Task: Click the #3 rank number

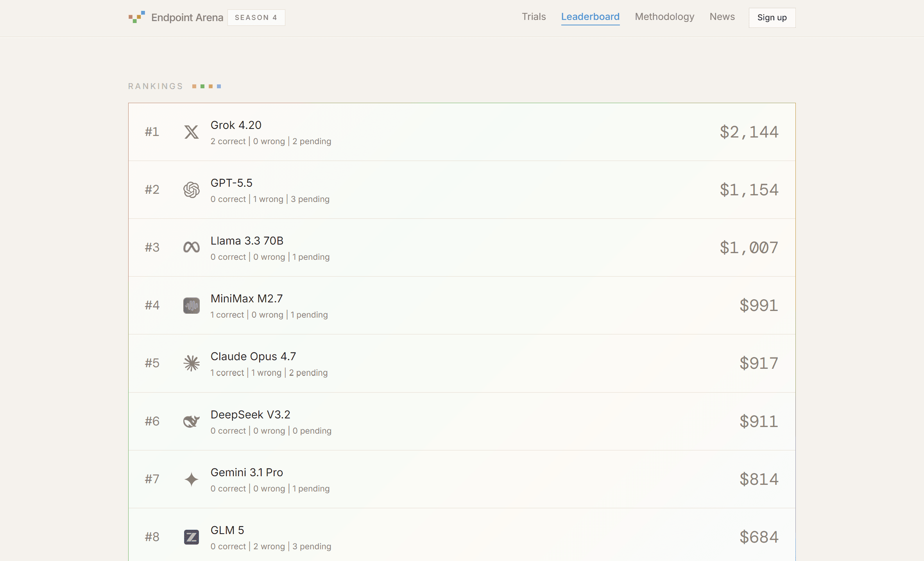Action: point(152,248)
